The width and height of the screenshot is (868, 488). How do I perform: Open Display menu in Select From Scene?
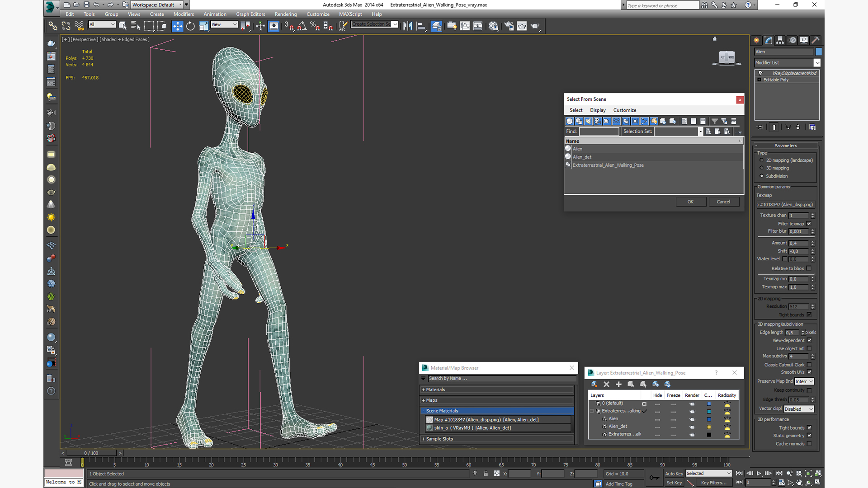598,110
